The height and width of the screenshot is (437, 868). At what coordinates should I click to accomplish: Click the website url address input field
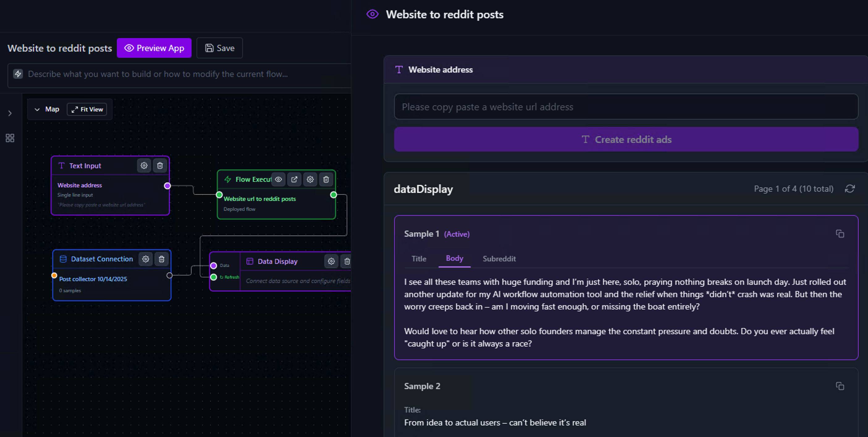[x=626, y=107]
